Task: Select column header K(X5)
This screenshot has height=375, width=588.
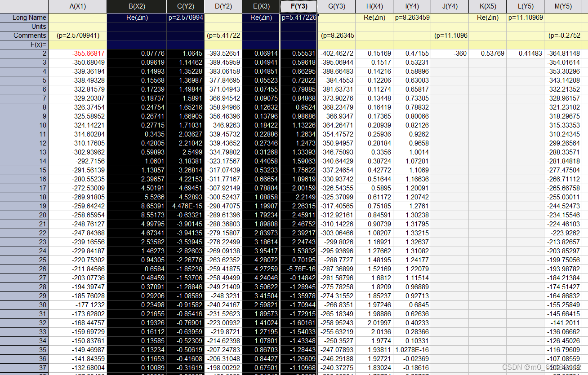Action: pyautogui.click(x=487, y=6)
